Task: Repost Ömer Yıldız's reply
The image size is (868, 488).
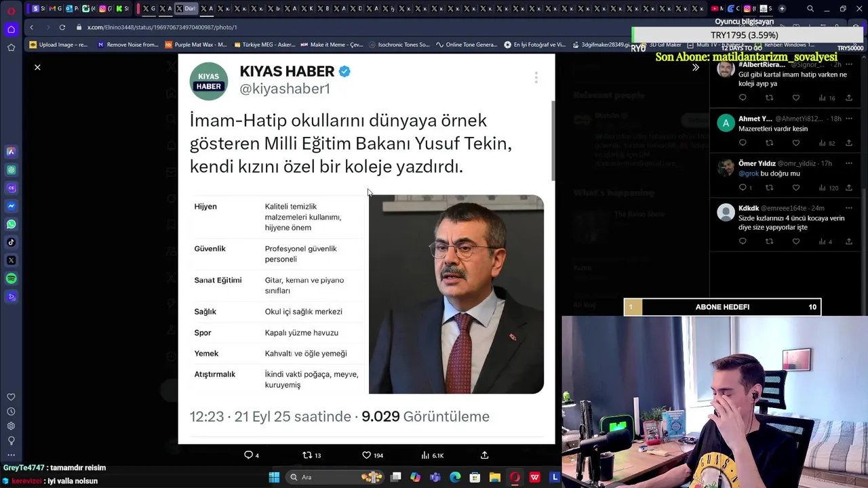Action: 769,187
